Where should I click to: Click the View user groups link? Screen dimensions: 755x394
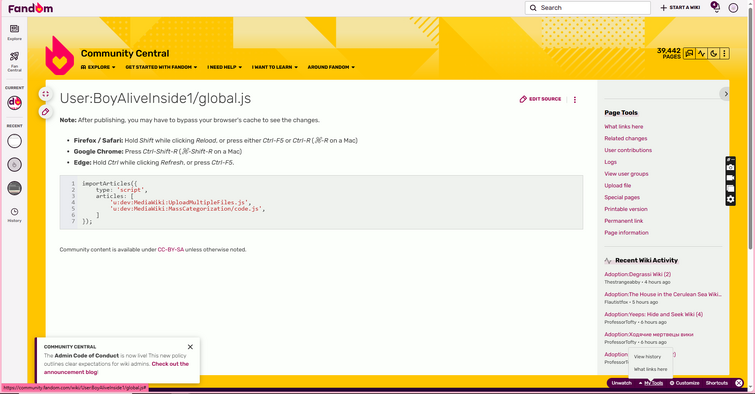coord(626,174)
